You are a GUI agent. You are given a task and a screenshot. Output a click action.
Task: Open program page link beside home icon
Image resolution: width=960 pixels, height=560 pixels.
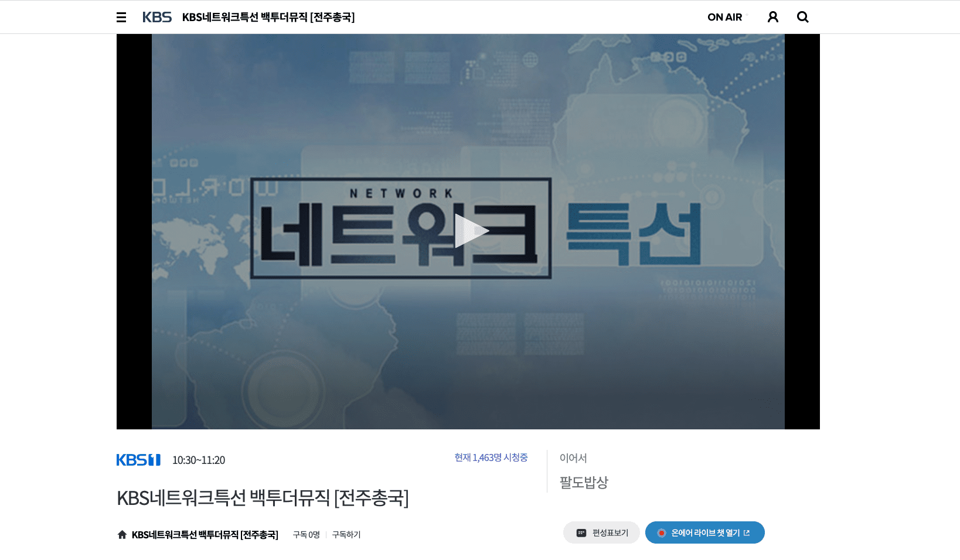pos(205,535)
